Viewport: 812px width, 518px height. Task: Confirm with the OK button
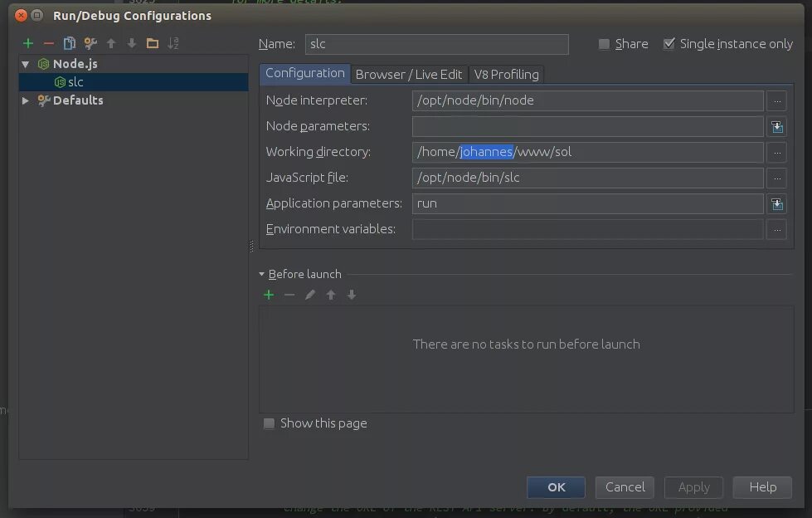pos(557,487)
